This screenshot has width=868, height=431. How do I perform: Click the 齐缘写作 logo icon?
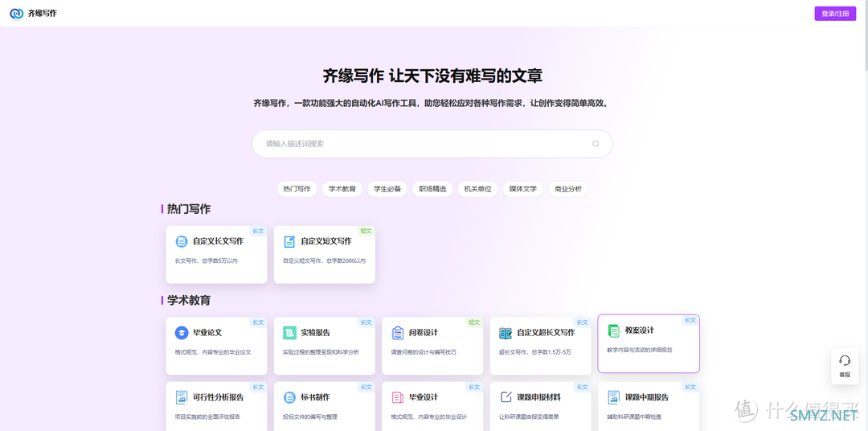(17, 14)
